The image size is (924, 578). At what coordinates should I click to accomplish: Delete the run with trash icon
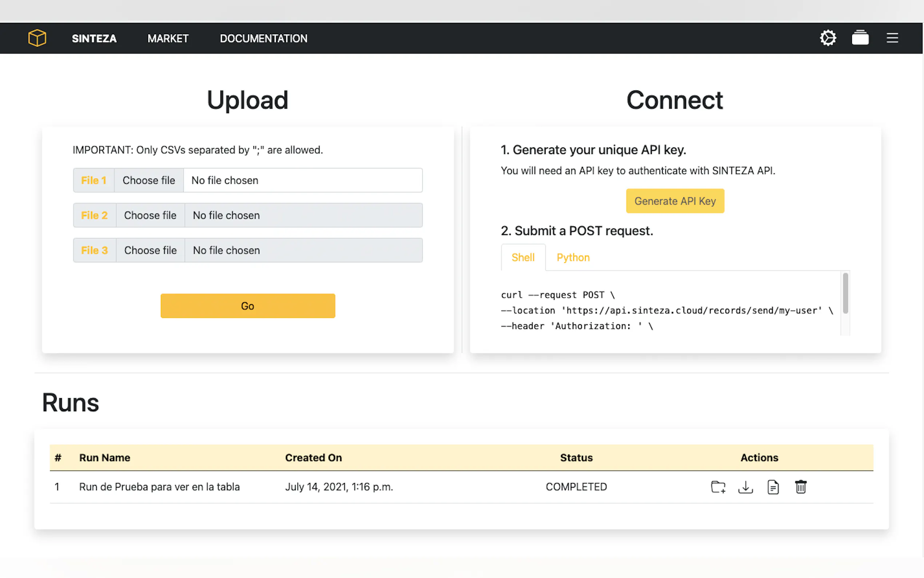pos(801,487)
